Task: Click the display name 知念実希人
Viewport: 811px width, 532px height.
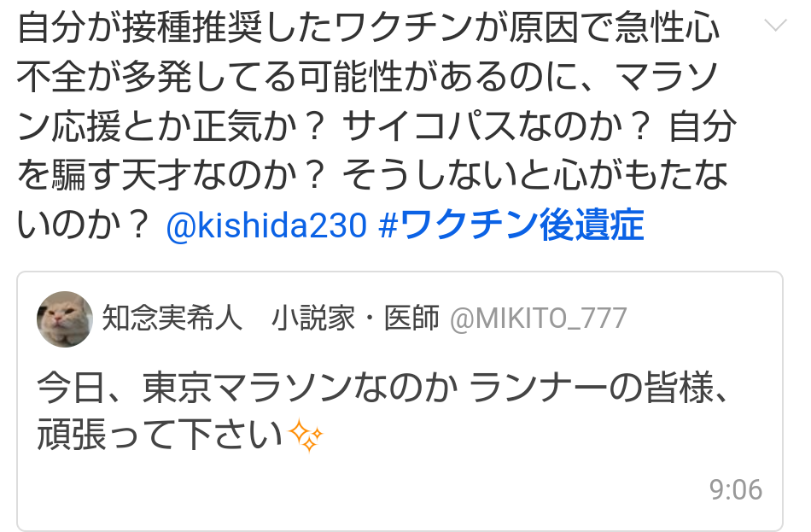Action: coord(172,318)
